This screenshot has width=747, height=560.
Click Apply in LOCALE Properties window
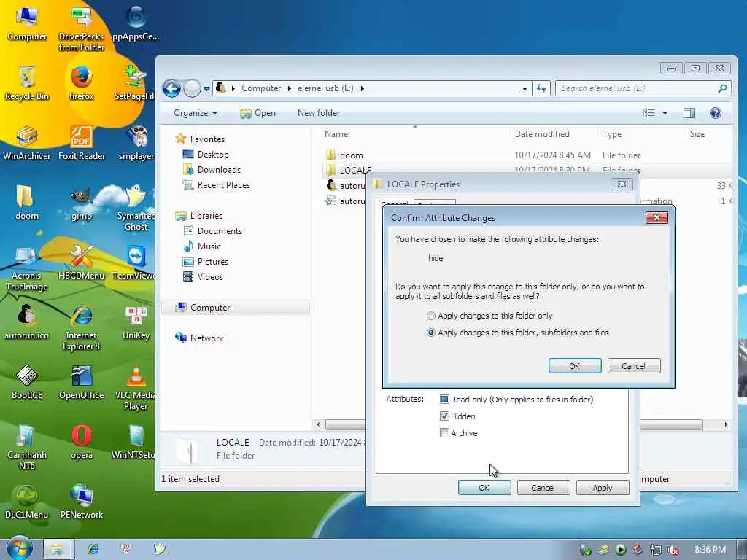click(602, 488)
